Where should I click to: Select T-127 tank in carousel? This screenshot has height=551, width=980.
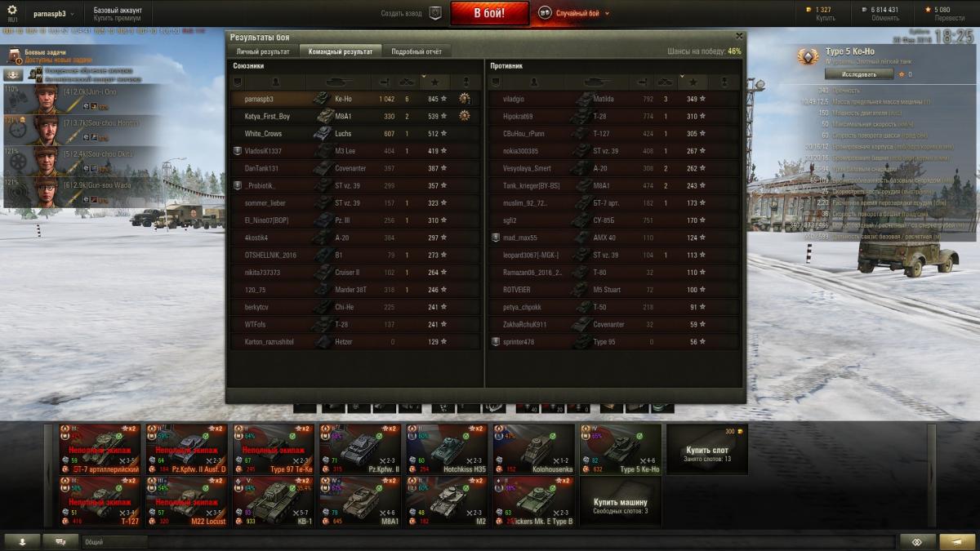(x=100, y=501)
